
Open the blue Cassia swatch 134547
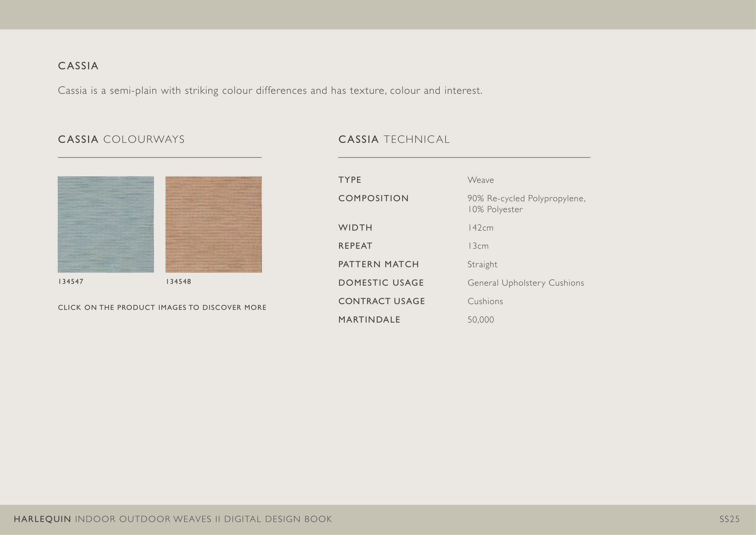[x=106, y=224]
